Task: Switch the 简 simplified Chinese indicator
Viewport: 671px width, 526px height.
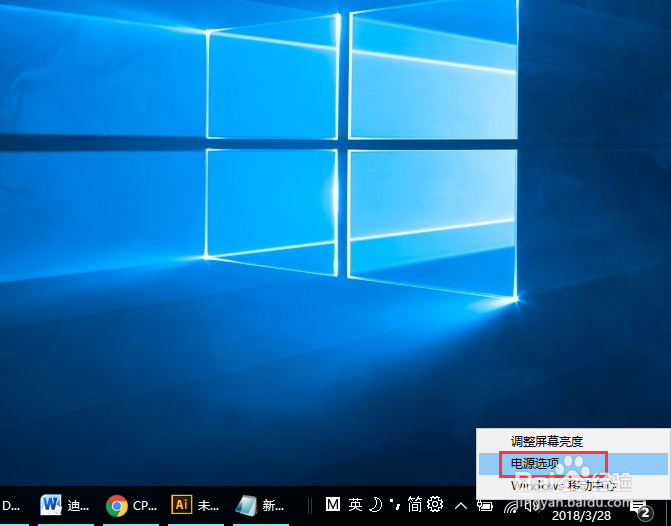Action: (414, 505)
